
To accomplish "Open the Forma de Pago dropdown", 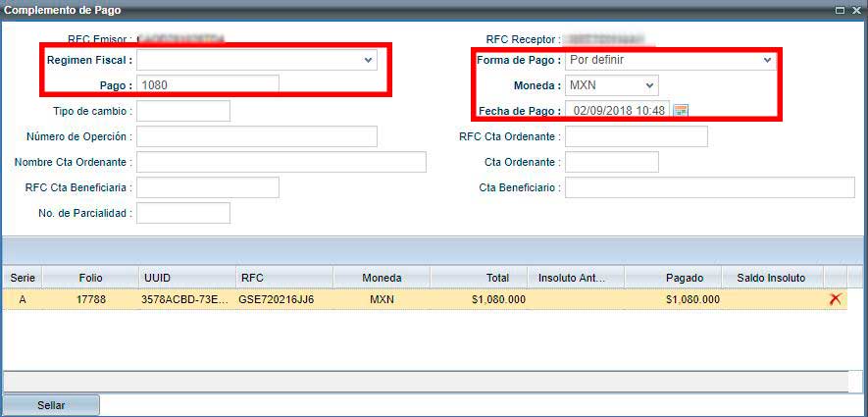I will point(766,60).
